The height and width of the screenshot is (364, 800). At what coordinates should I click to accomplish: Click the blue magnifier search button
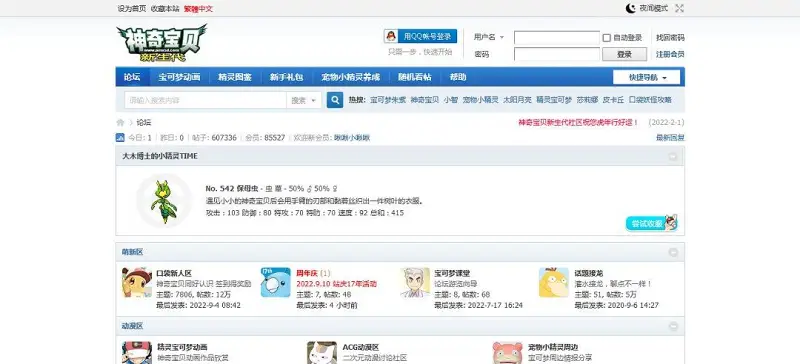coord(335,100)
